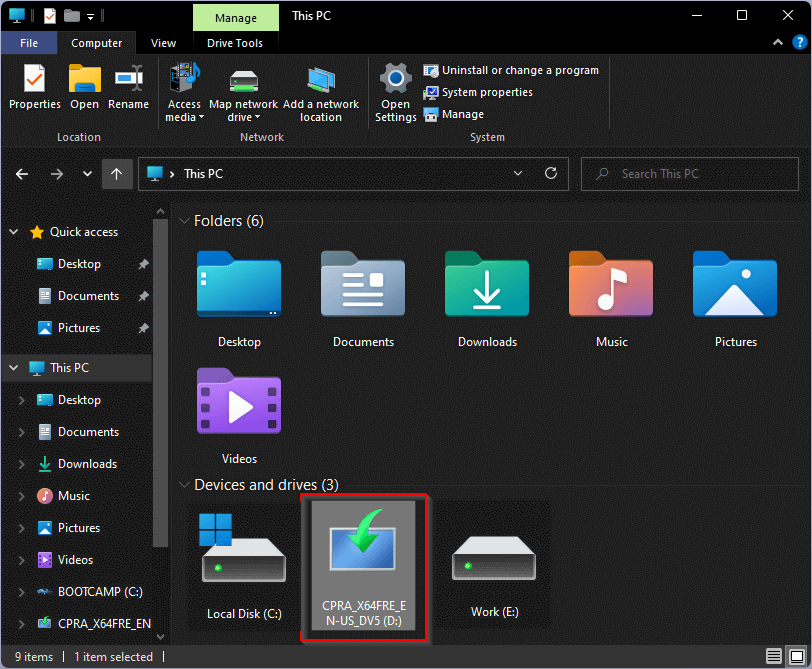
Task: Click Uninstall or change a program
Action: pos(511,70)
